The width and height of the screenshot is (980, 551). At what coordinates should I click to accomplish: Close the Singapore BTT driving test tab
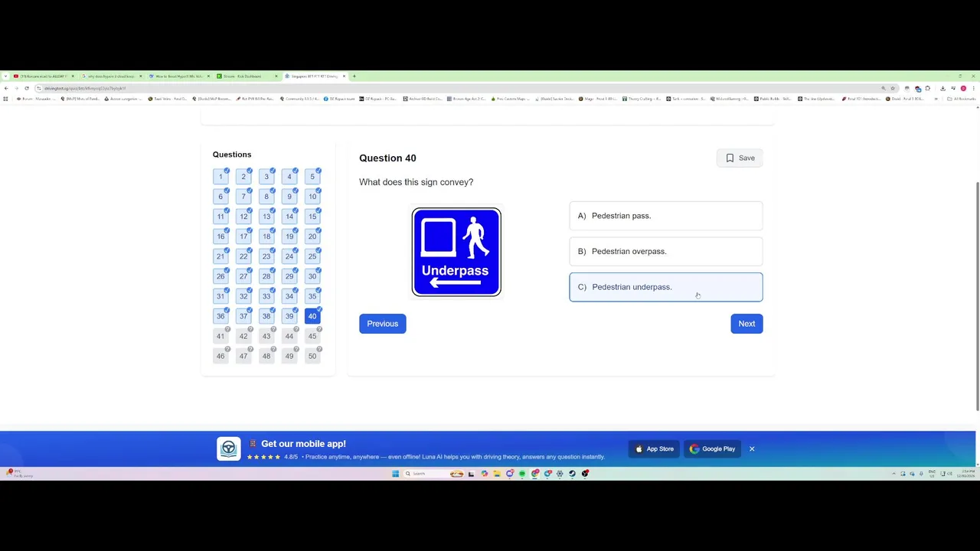pyautogui.click(x=344, y=76)
